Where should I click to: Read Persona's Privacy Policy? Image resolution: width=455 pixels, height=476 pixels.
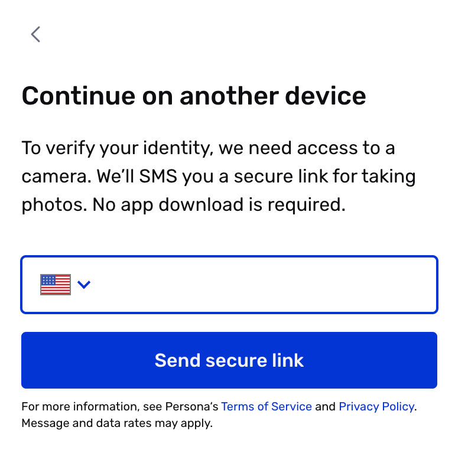click(376, 406)
